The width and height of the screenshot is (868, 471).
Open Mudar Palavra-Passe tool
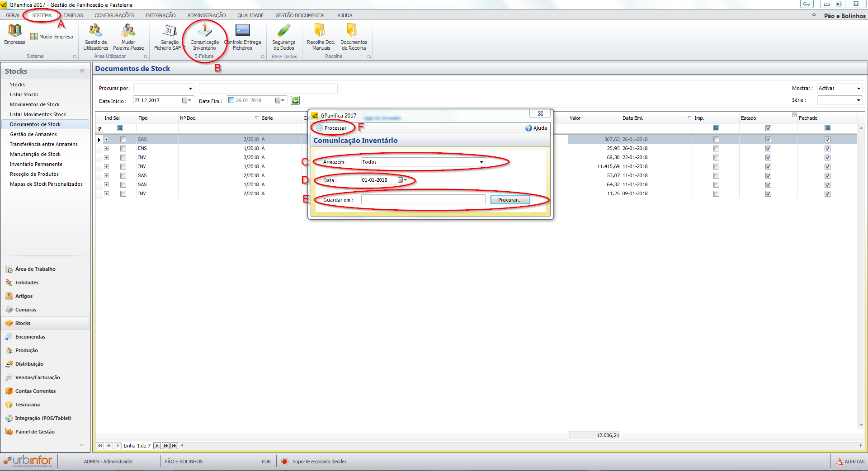[x=128, y=36]
